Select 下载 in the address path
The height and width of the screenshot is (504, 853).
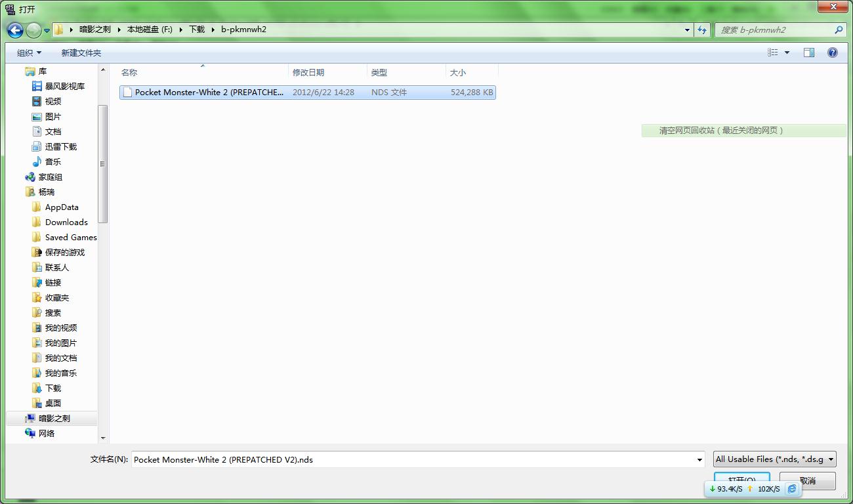(x=197, y=30)
